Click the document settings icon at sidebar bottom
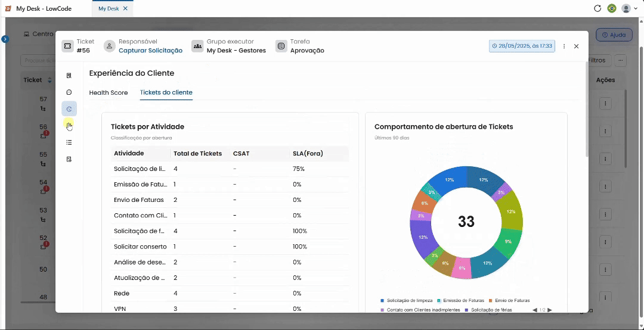The height and width of the screenshot is (330, 644). (69, 159)
